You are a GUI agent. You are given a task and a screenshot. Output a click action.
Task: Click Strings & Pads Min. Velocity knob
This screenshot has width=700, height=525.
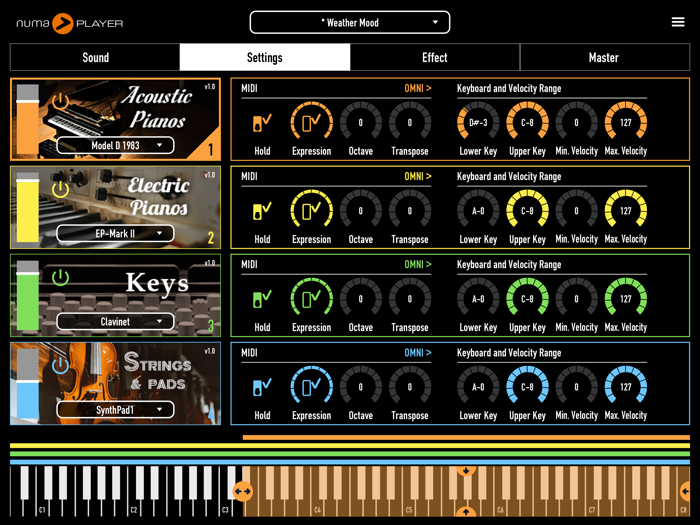(x=576, y=387)
